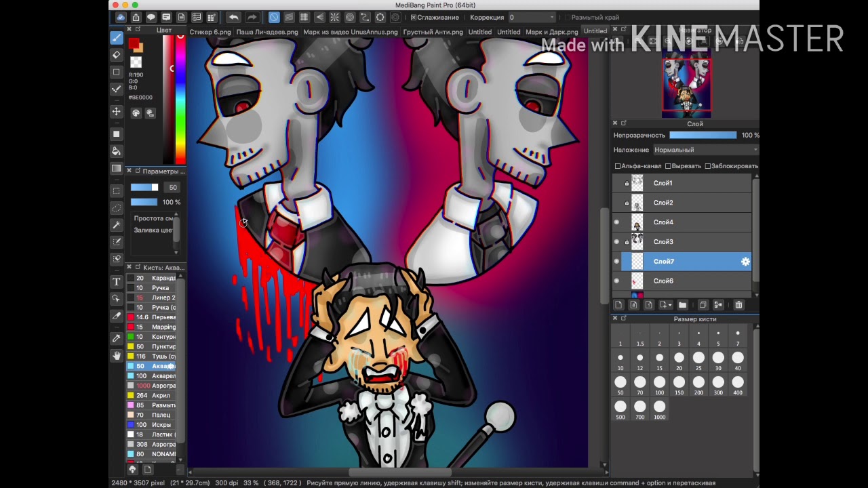Select the Искры brush
The width and height of the screenshot is (868, 488).
pos(151,424)
